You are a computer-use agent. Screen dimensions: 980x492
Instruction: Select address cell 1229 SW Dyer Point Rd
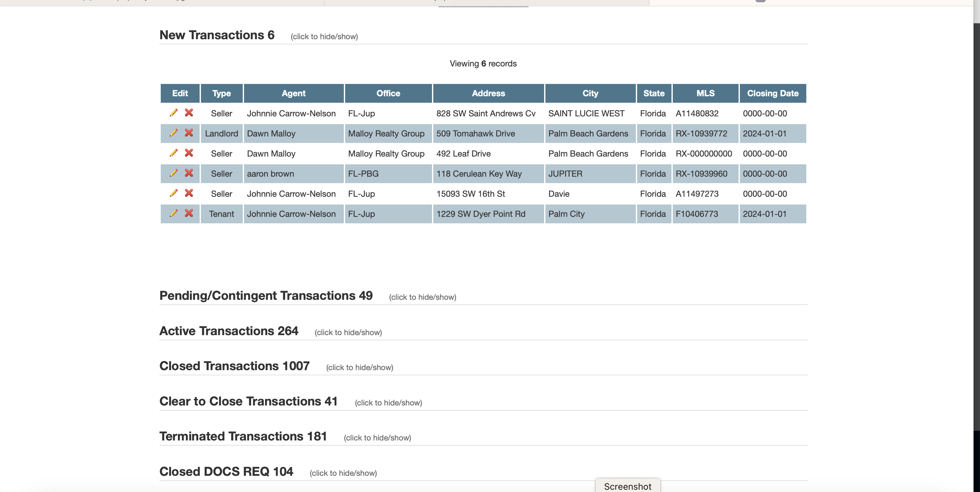[x=488, y=214]
